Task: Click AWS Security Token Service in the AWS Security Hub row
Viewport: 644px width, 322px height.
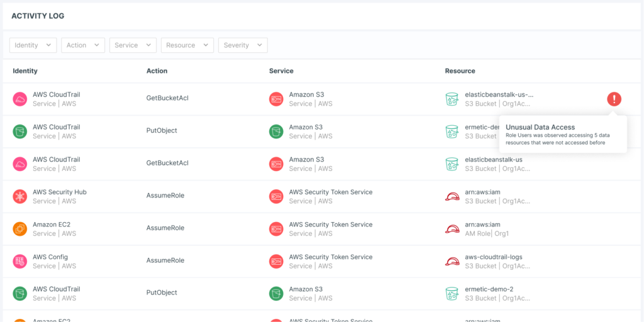Action: (x=331, y=192)
